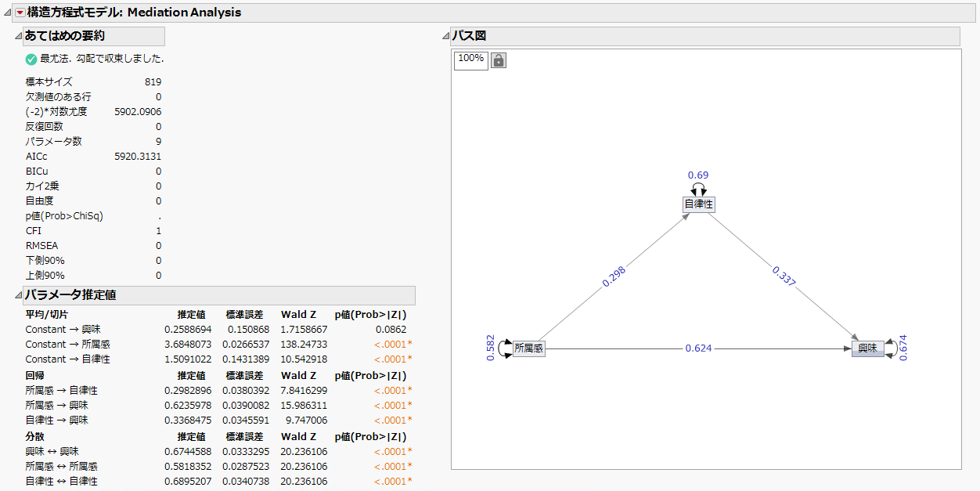Click the green convergence checkmark icon

(x=31, y=59)
